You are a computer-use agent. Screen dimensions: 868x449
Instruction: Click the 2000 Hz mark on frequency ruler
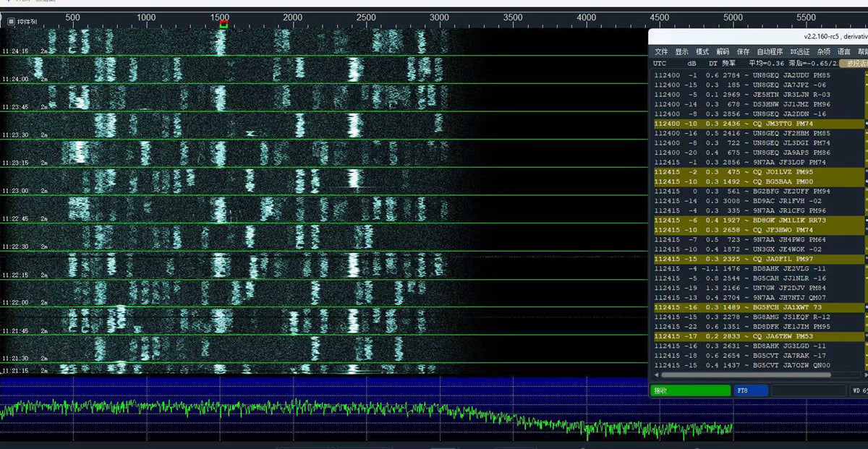click(x=293, y=17)
